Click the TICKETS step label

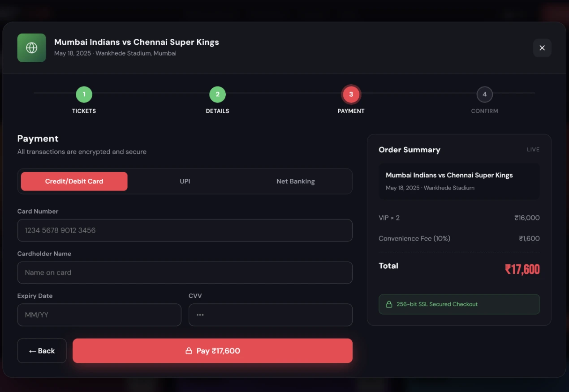(84, 111)
